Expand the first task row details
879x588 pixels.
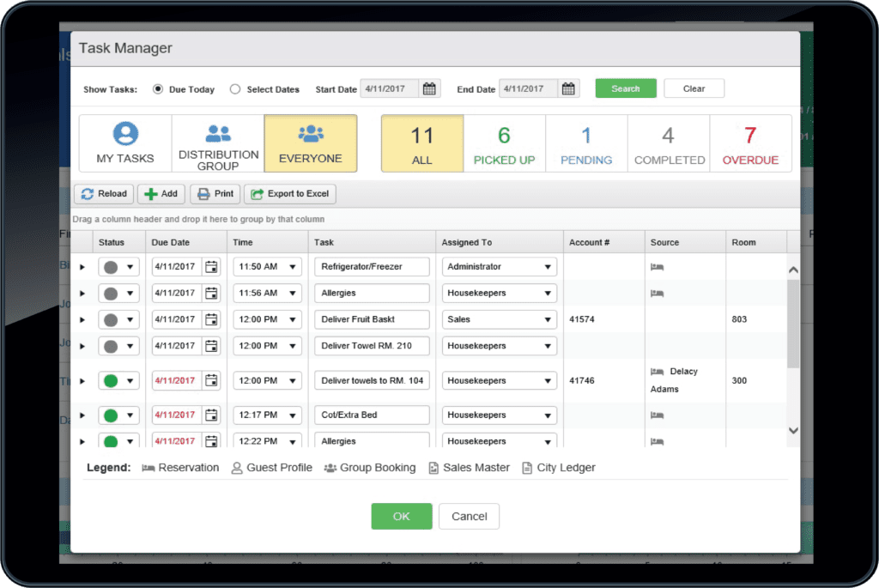pos(82,266)
